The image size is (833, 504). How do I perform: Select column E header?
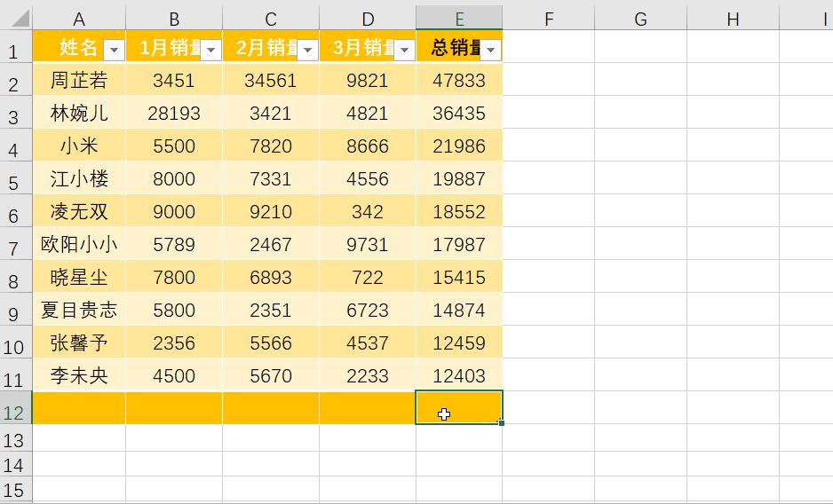(x=458, y=19)
